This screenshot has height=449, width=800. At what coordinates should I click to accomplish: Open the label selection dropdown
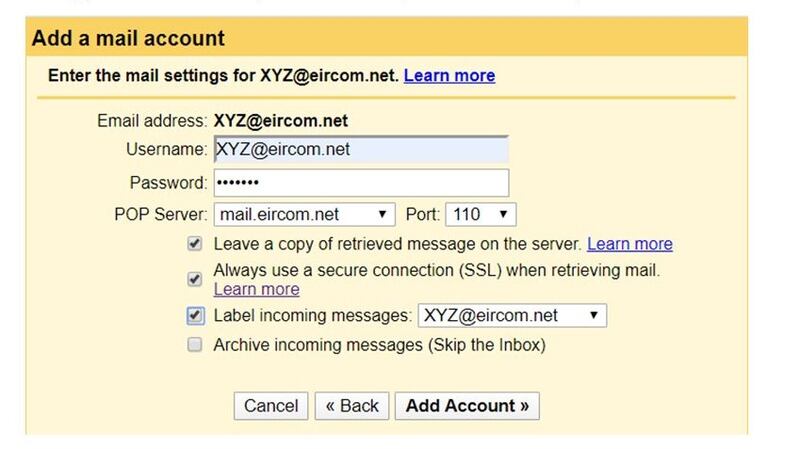pyautogui.click(x=512, y=316)
